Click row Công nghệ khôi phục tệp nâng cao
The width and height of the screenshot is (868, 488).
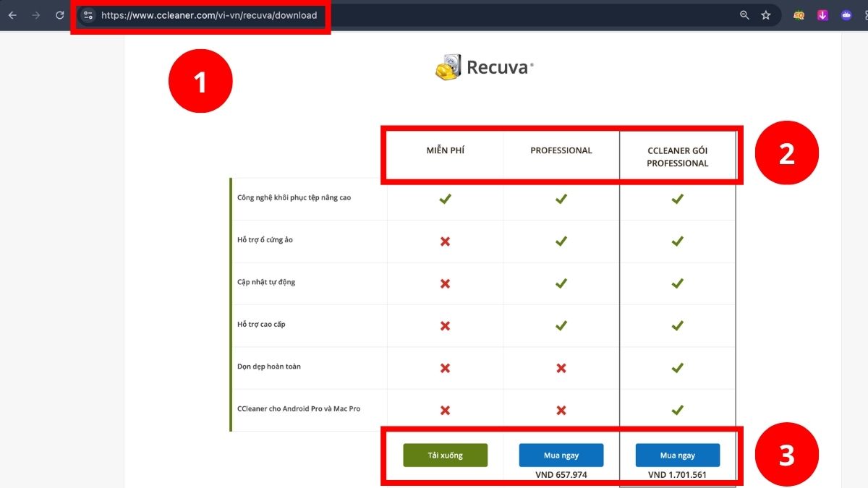[294, 197]
